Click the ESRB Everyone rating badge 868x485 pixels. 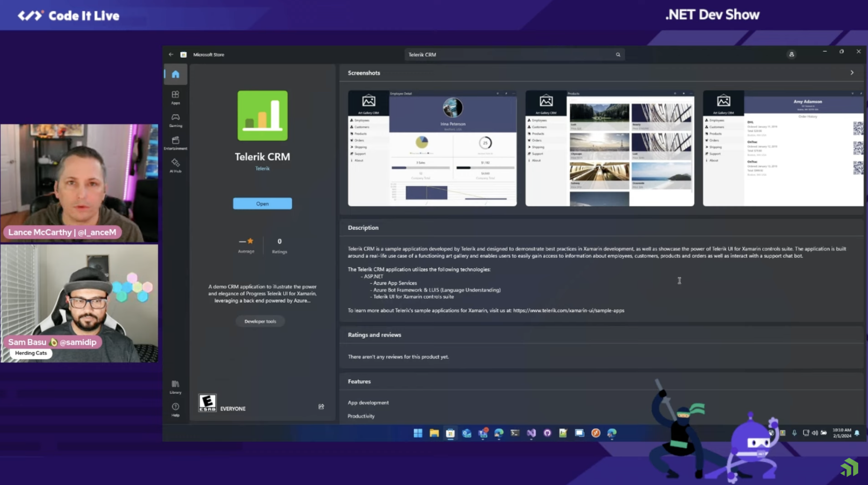tap(208, 403)
